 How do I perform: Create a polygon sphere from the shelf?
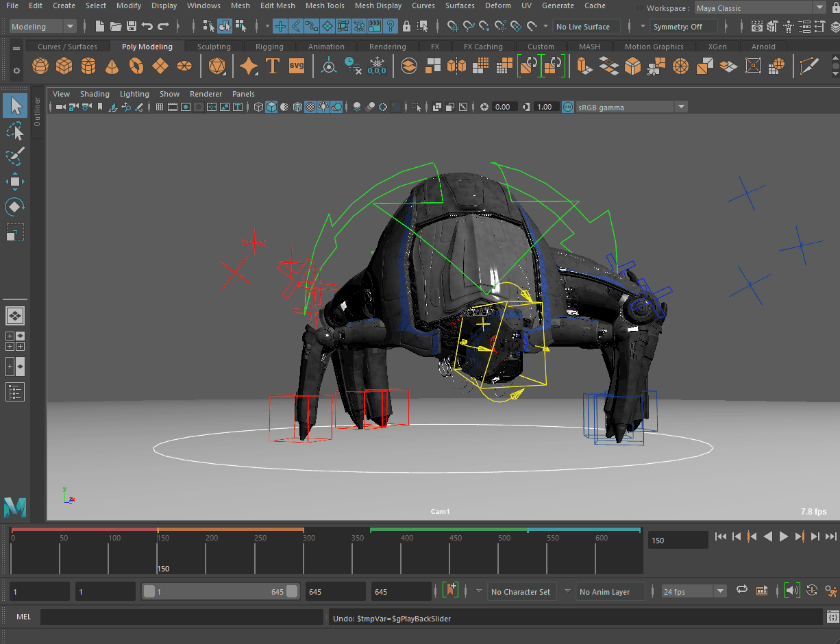40,66
